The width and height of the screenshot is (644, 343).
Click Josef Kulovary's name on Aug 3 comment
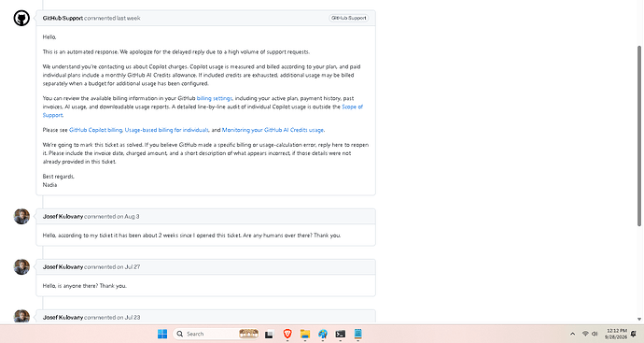63,216
